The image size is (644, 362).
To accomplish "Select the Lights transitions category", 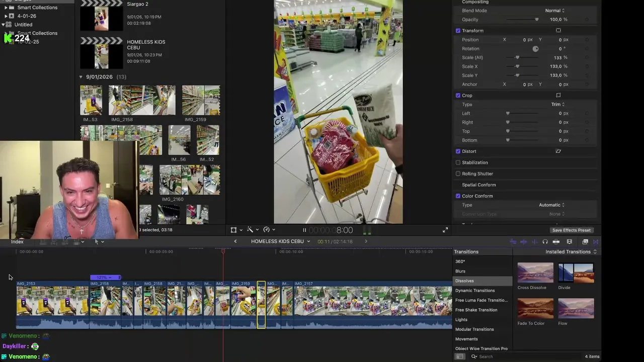I will click(x=461, y=320).
